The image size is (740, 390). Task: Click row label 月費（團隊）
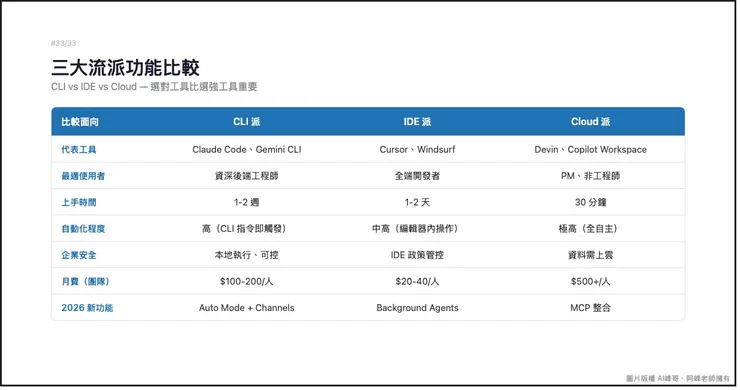pos(87,282)
